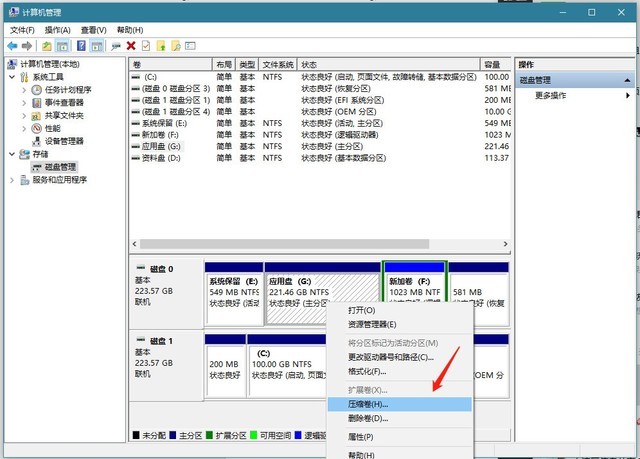Viewport: 640px width, 459px height.
Task: Collapse the 磁盘管理 actions section arrow
Action: click(627, 80)
